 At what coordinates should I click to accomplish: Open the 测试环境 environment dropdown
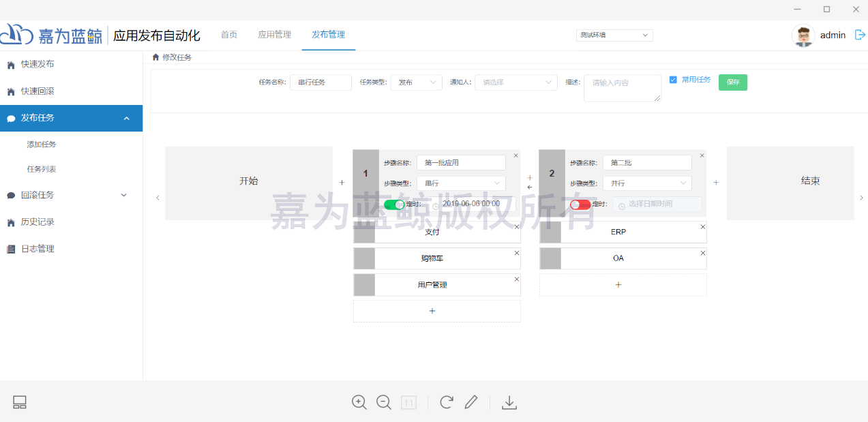pyautogui.click(x=614, y=35)
